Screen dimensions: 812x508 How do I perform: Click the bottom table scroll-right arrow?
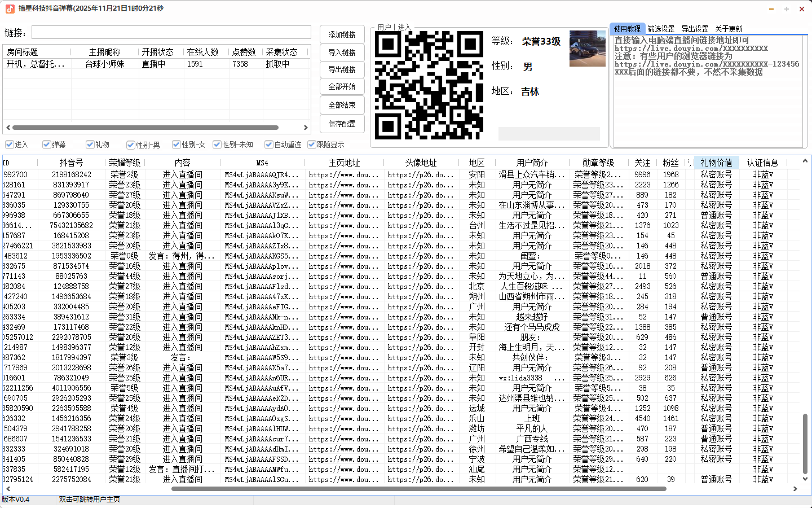[x=795, y=489]
